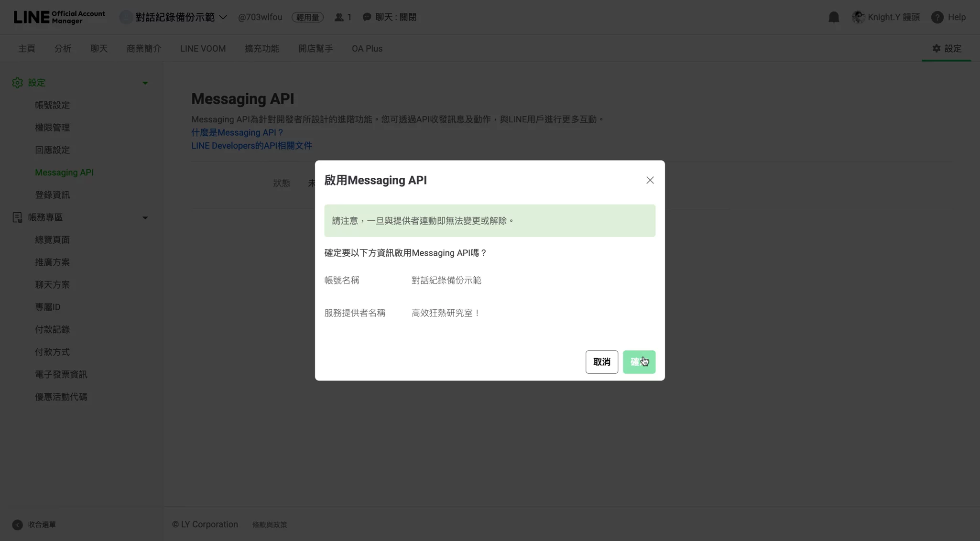This screenshot has width=980, height=541.
Task: Switch to the 分析 tab
Action: (63, 49)
